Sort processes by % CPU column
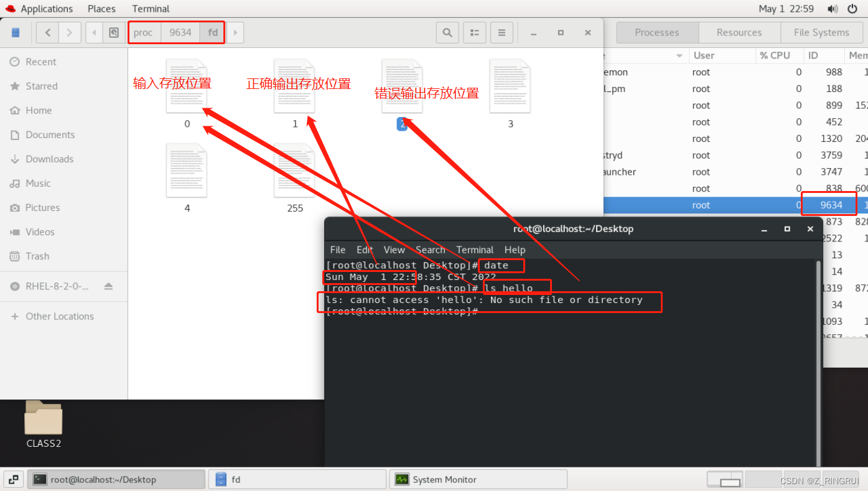This screenshot has width=868, height=491. (780, 55)
